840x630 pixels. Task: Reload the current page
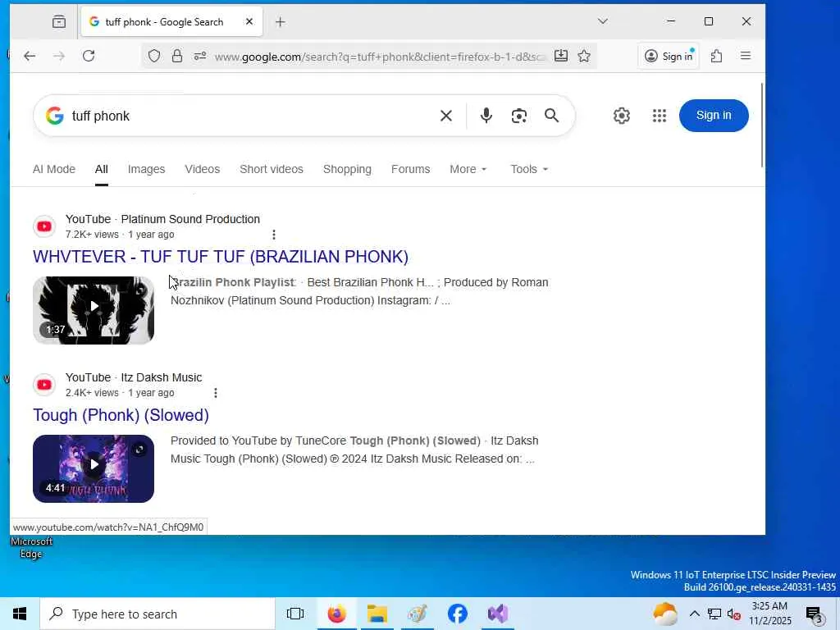click(x=89, y=56)
